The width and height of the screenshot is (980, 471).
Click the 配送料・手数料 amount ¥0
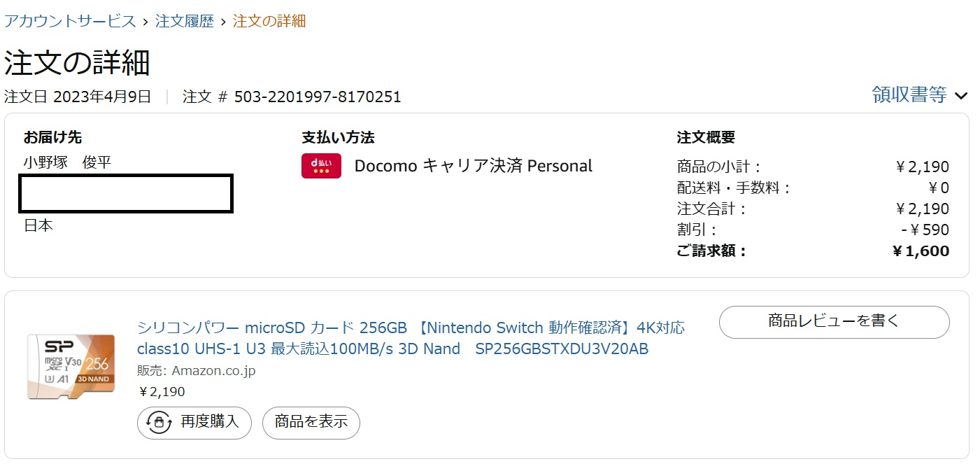click(938, 188)
